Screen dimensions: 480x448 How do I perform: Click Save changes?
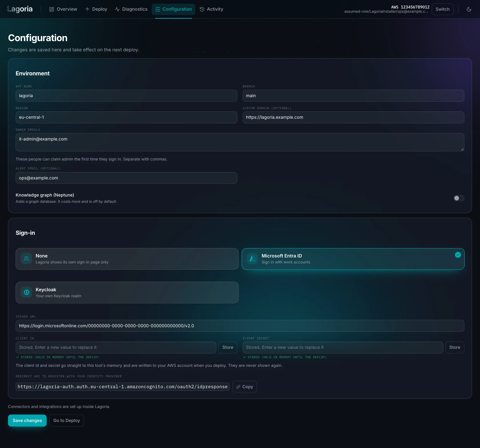point(27,420)
